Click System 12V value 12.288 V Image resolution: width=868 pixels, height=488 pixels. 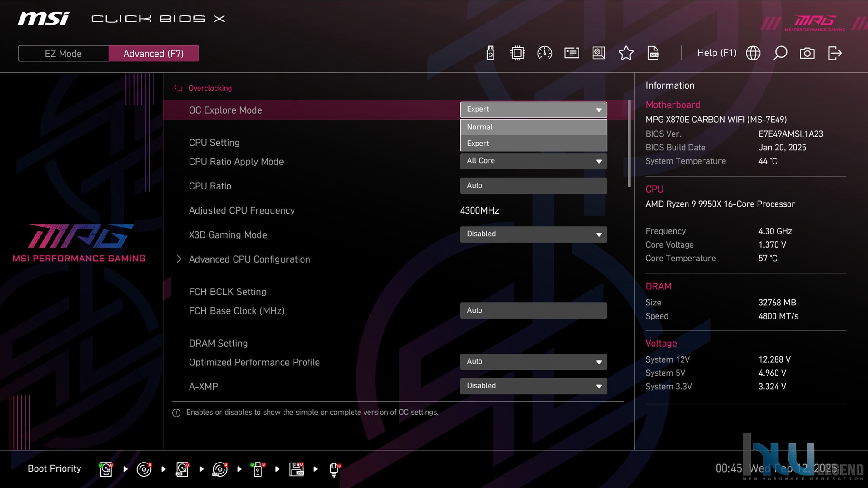774,359
